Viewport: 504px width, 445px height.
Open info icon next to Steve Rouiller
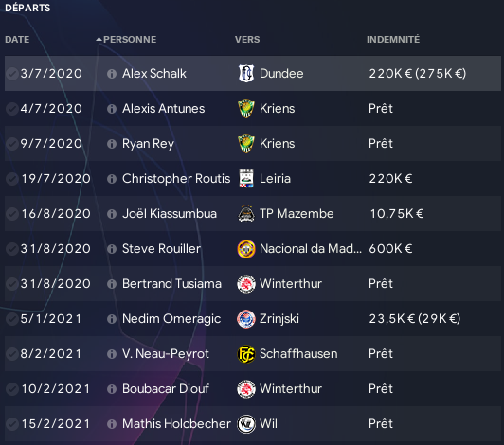pyautogui.click(x=112, y=249)
